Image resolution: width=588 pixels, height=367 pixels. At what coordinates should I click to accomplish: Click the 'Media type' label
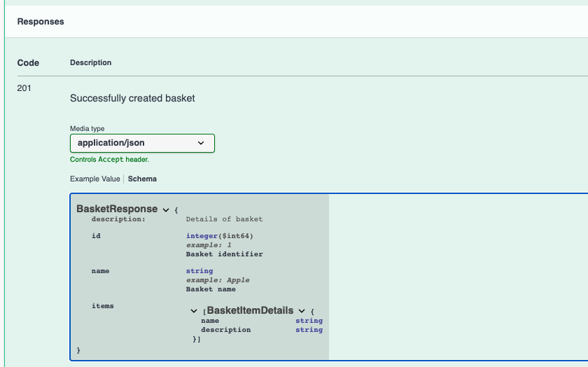[87, 129]
